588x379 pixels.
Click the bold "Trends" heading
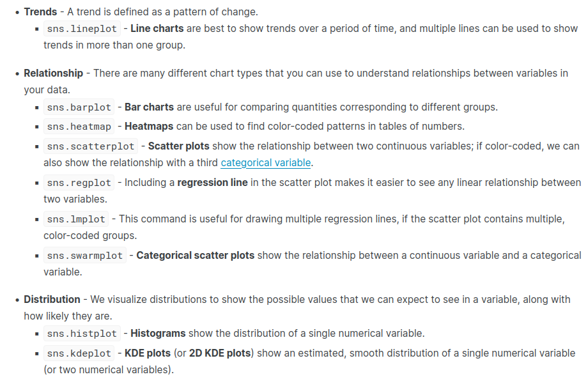40,12
